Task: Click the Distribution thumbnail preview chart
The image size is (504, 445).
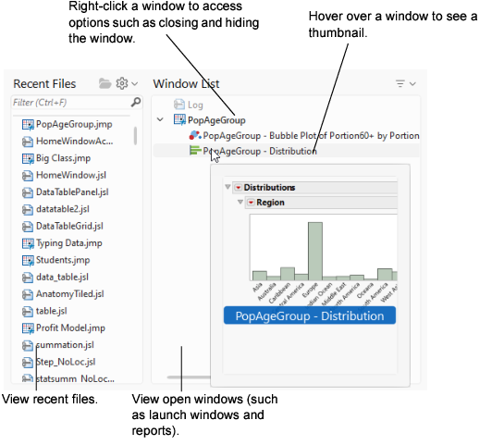Action: click(x=324, y=248)
